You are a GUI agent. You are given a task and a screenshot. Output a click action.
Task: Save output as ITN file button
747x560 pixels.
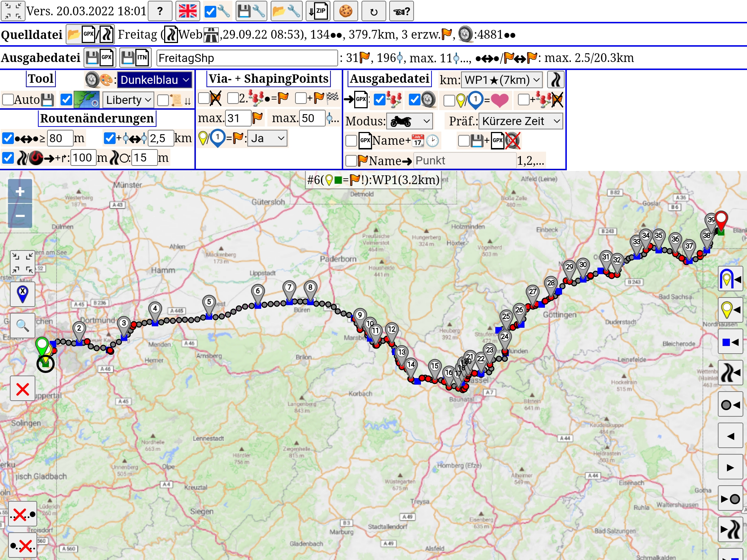coord(135,58)
